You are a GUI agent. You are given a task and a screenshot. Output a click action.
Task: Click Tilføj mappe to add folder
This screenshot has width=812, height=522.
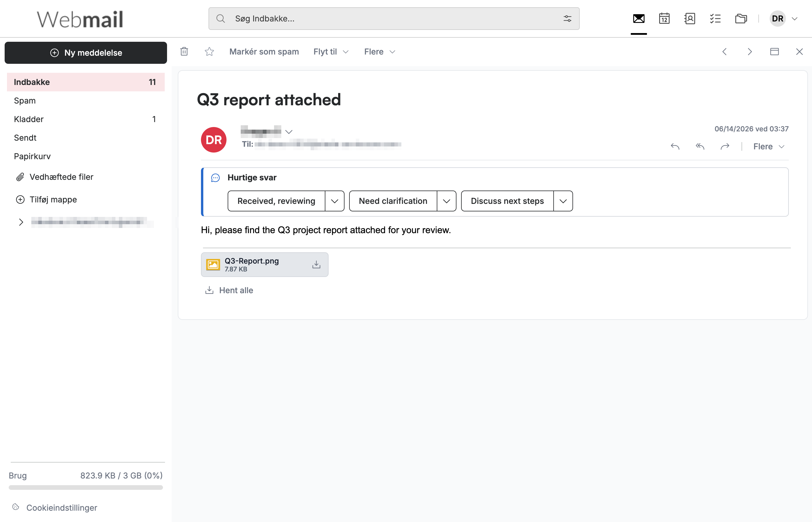46,200
